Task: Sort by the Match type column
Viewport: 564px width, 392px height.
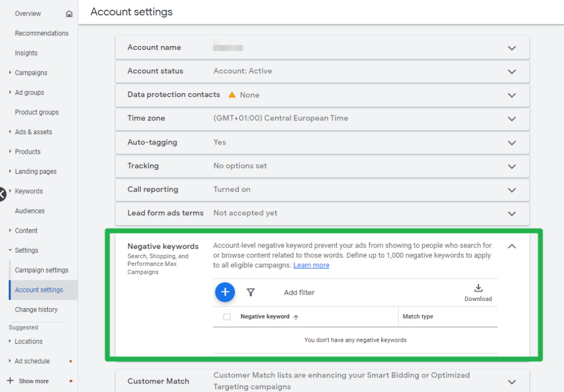Action: click(418, 317)
